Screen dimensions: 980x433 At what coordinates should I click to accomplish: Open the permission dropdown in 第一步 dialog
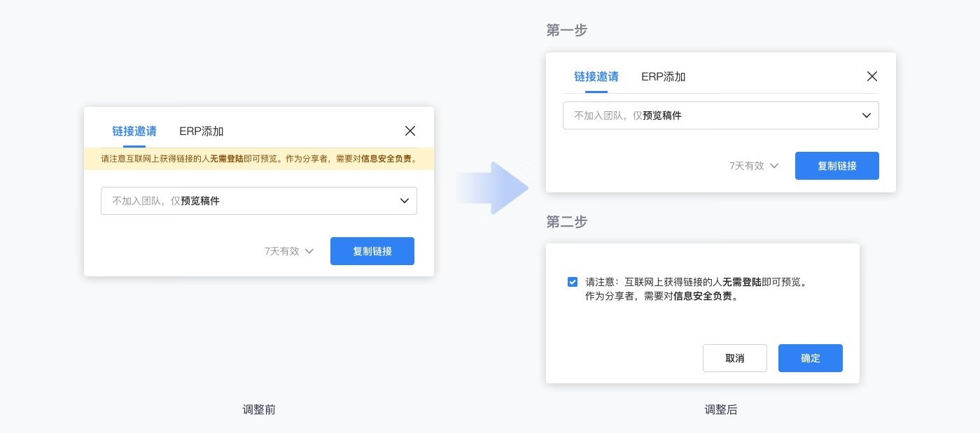click(721, 115)
